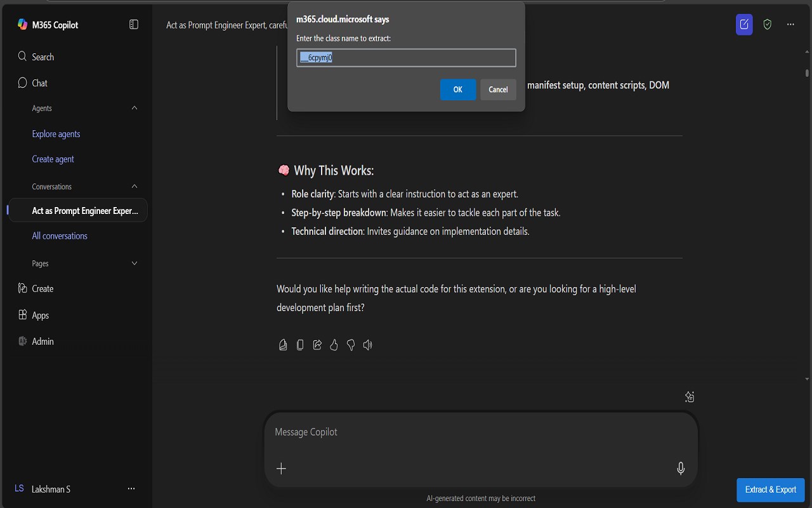Click the Apps bag icon

(22, 315)
